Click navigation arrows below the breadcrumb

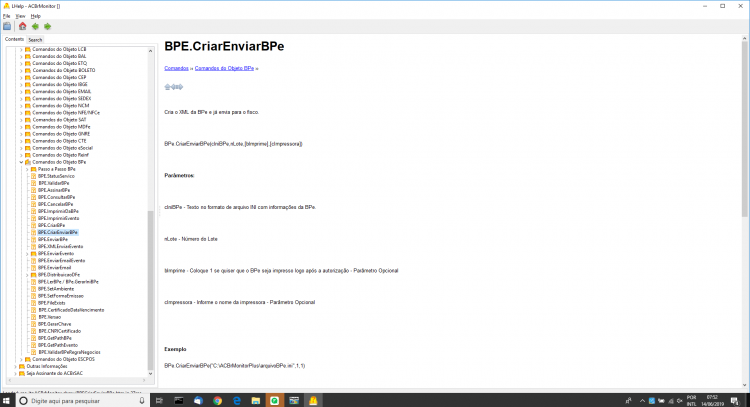174,87
